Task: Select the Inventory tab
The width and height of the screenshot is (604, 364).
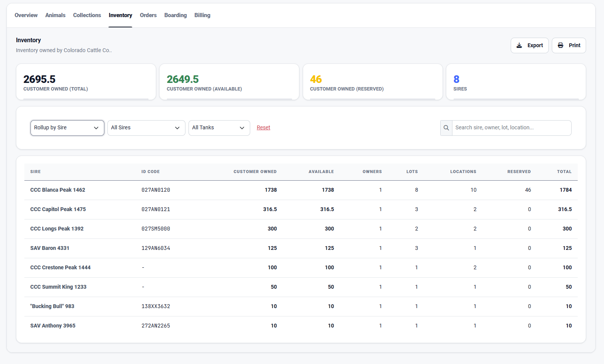Action: tap(120, 15)
